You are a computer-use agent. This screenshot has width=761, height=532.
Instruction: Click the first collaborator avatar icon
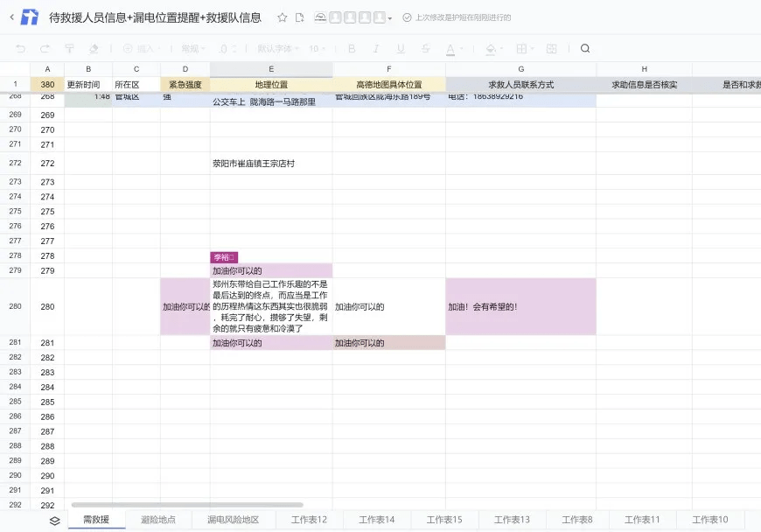(320, 17)
